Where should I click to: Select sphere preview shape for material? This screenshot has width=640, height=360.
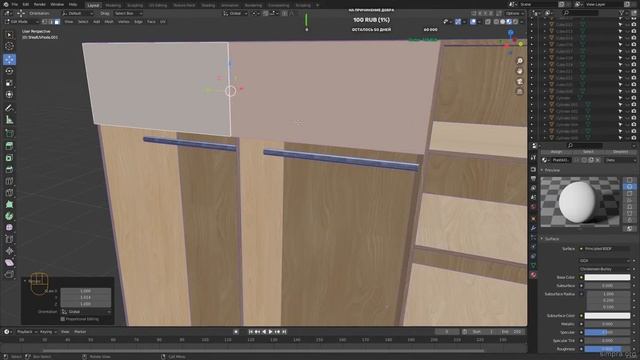click(x=629, y=186)
